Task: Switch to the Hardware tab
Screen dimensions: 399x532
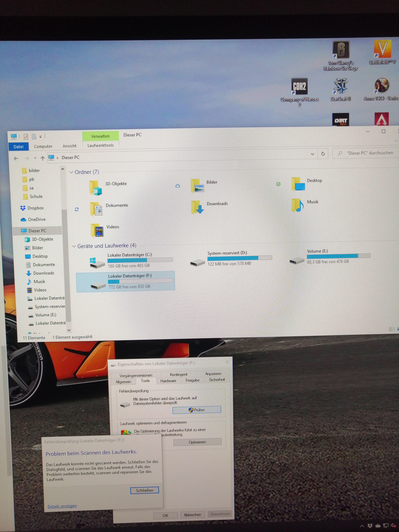Action: point(168,381)
